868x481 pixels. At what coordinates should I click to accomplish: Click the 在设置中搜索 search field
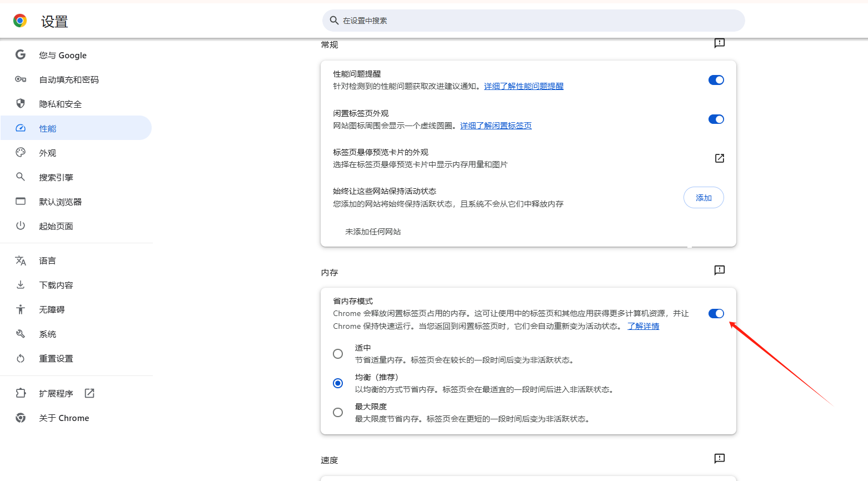click(533, 21)
